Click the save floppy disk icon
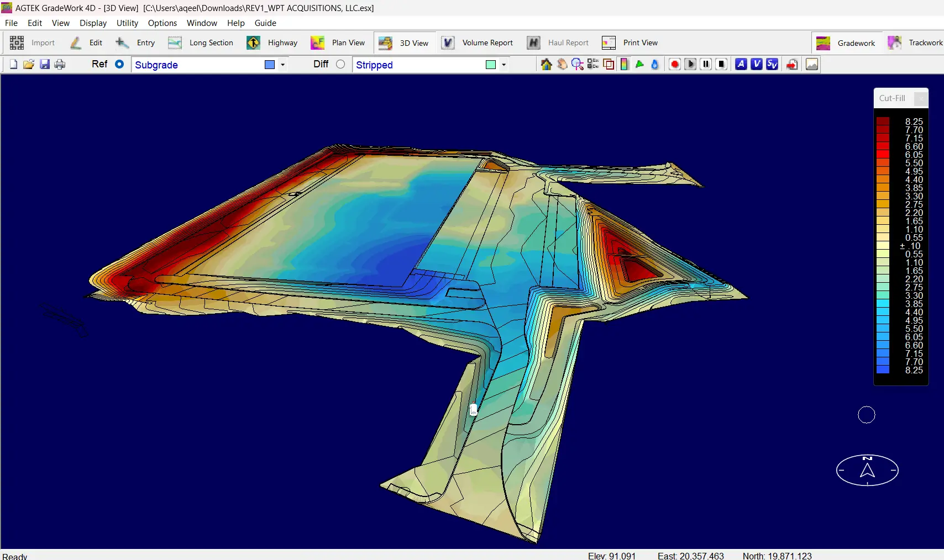Screen dimensions: 944x560 45,65
